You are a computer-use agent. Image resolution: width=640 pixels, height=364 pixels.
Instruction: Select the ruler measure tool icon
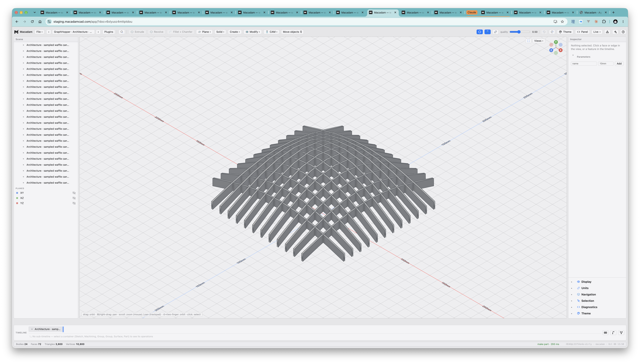pos(496,32)
